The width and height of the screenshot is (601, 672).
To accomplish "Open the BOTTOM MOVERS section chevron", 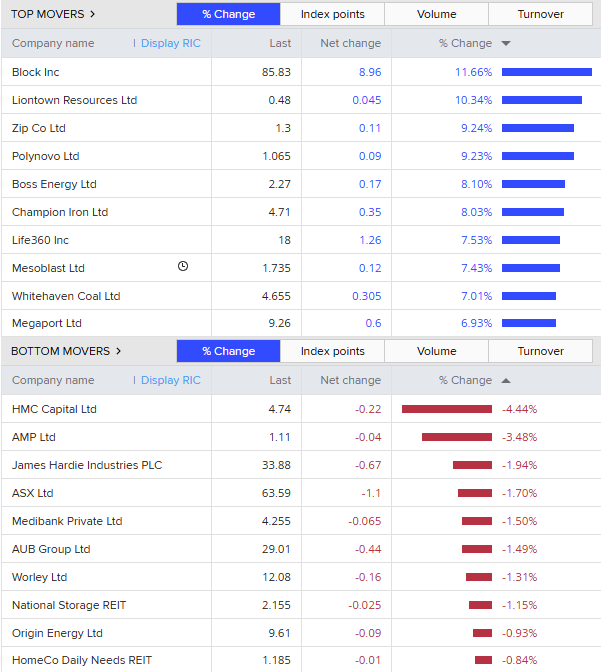I will (118, 351).
